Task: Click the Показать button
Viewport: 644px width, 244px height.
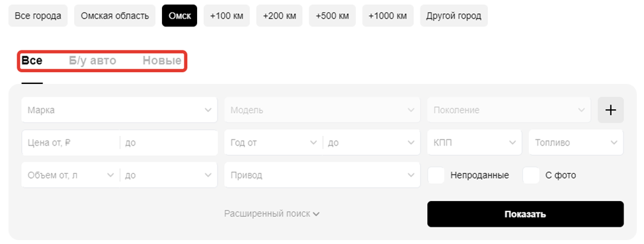Action: 525,214
